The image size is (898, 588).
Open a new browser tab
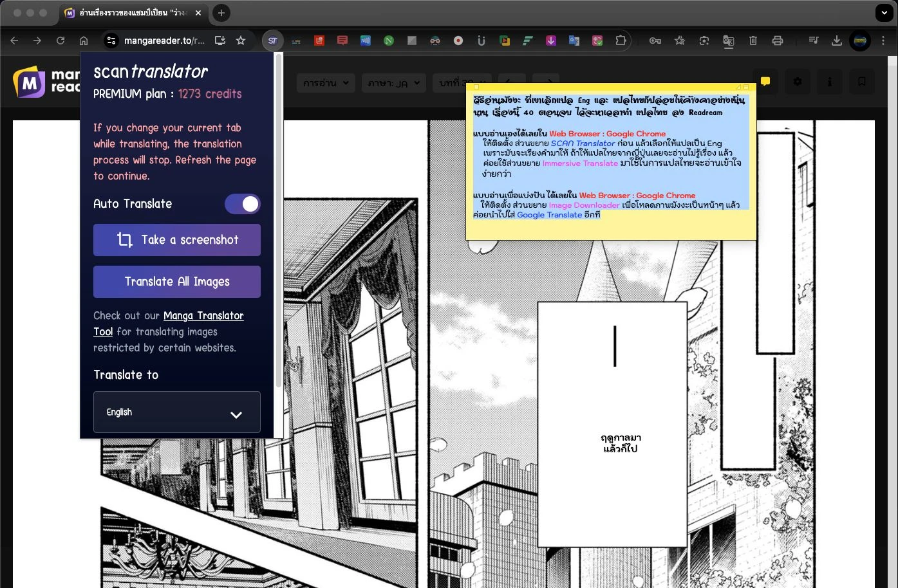click(221, 13)
